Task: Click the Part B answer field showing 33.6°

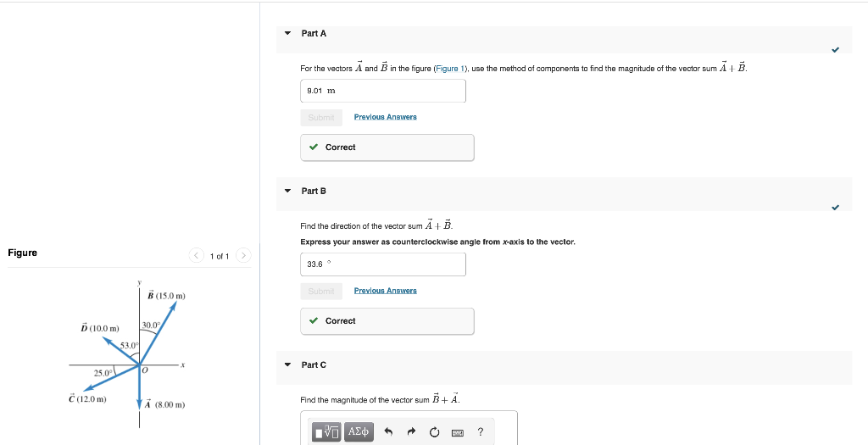Action: (382, 264)
